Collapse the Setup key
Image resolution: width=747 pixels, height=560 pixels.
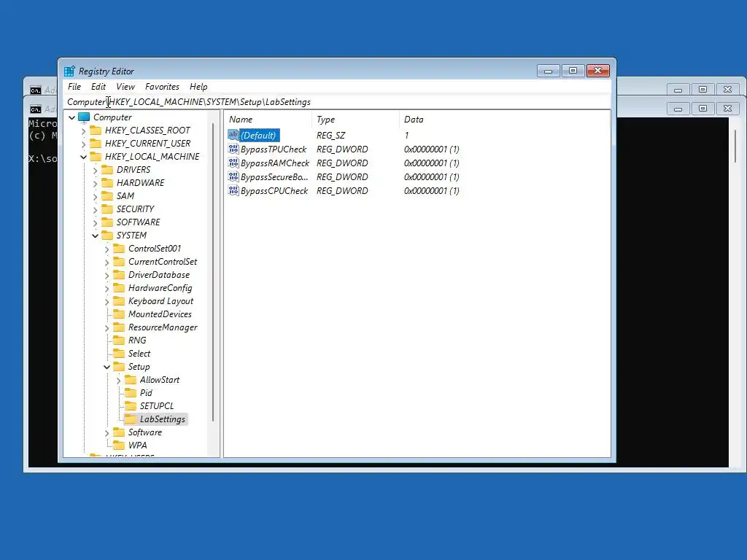107,367
